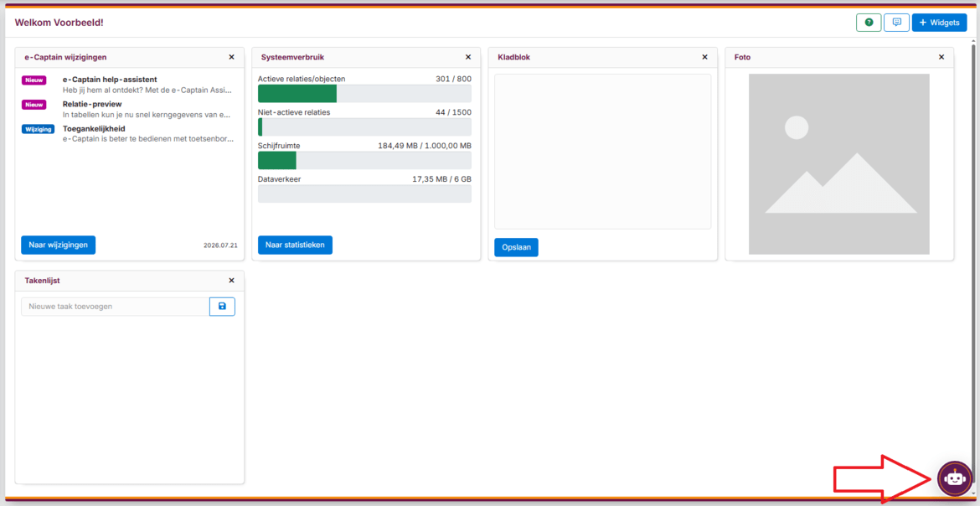This screenshot has height=506, width=980.
Task: Click the Actieve relaties/objecten label
Action: (302, 79)
